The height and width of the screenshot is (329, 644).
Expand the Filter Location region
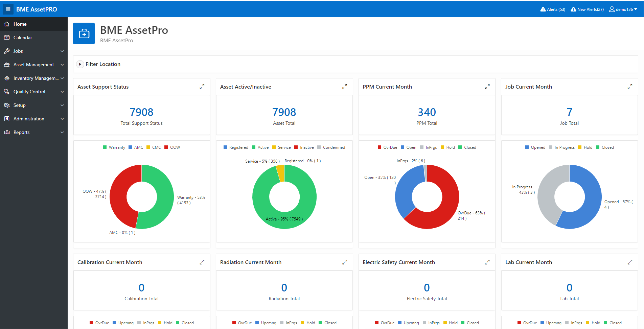[80, 64]
